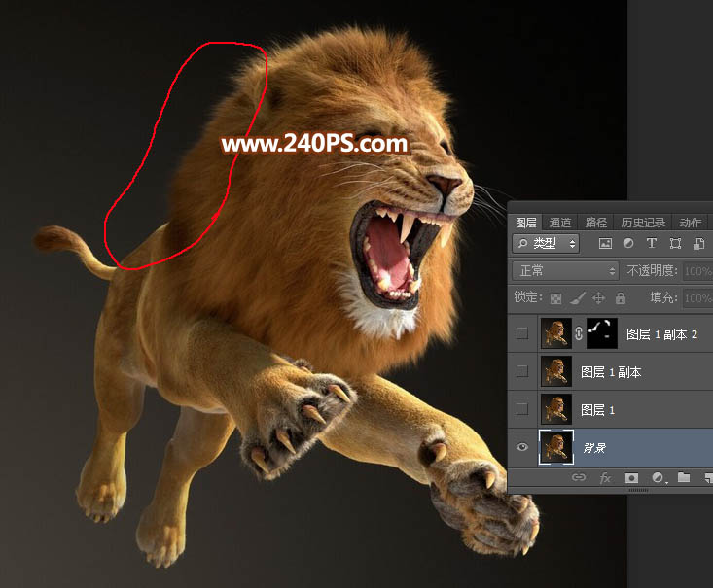Image resolution: width=713 pixels, height=588 pixels.
Task: Show the 图层 1 副本 layer
Action: point(523,372)
